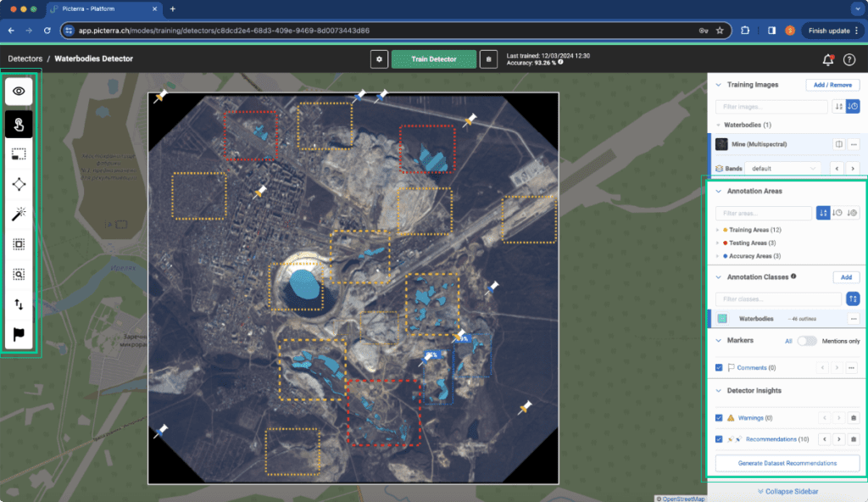Click the flag marker tool
Viewport: 868px width, 502px height.
19,334
